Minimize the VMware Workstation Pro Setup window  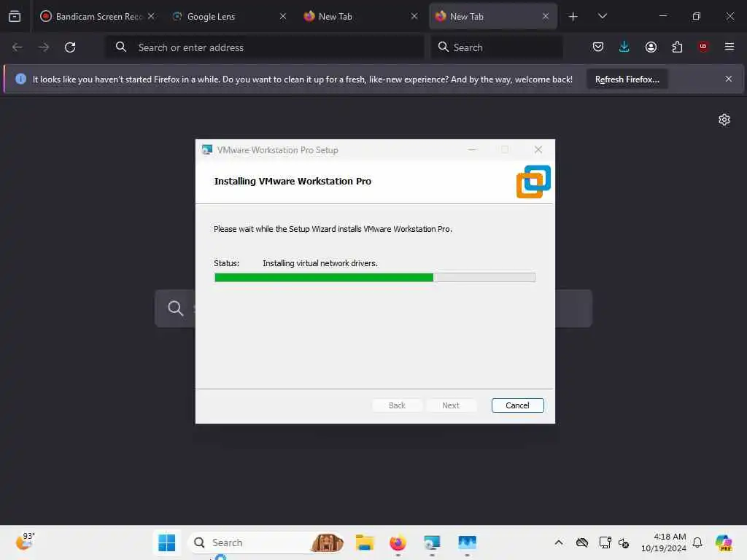472,149
